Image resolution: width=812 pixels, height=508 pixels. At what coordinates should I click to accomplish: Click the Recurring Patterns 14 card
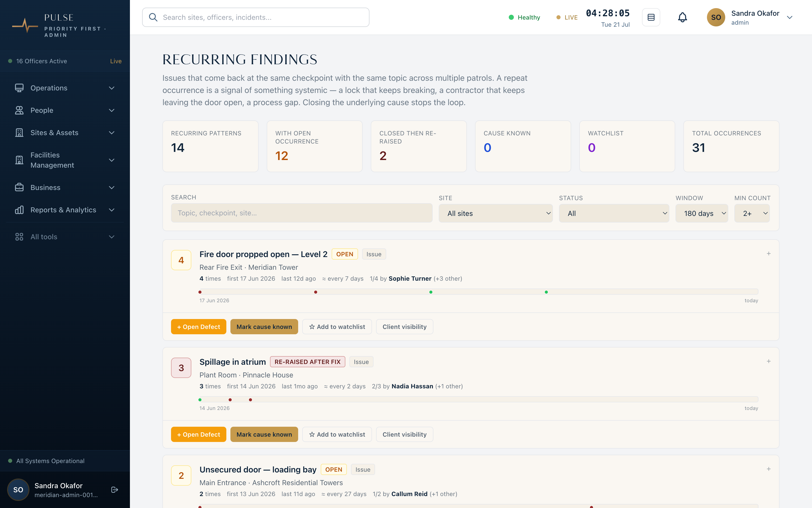tap(210, 146)
